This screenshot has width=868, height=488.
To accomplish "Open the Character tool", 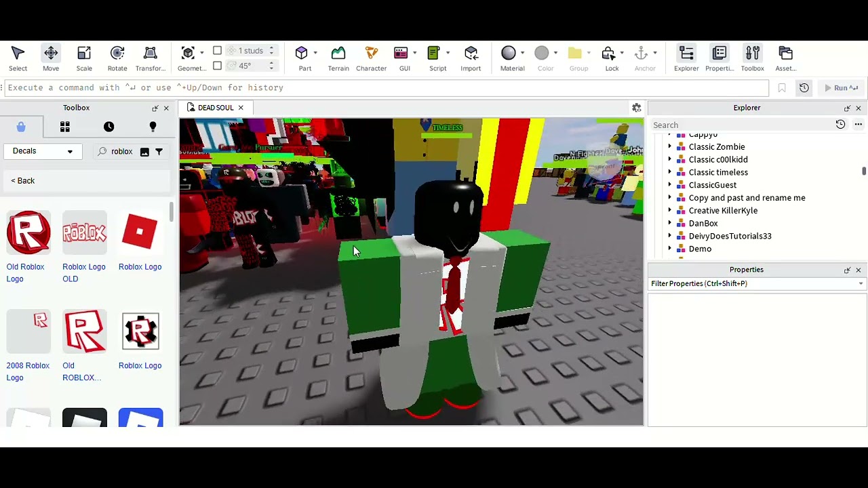I will click(x=371, y=58).
